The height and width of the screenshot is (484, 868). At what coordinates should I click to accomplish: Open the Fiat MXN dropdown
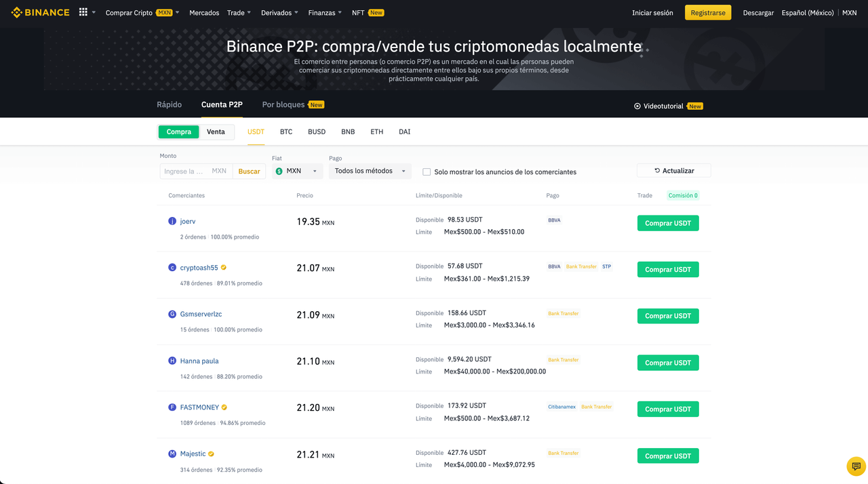pyautogui.click(x=297, y=171)
